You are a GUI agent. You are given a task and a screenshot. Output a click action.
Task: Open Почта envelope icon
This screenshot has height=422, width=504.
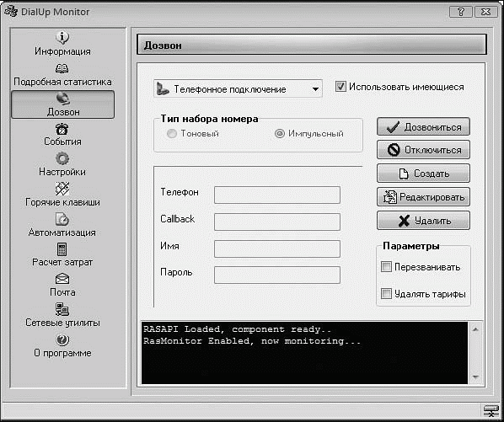(x=62, y=279)
